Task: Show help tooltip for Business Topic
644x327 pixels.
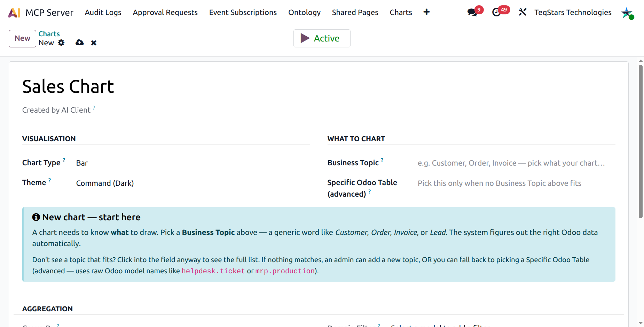Action: pyautogui.click(x=382, y=160)
